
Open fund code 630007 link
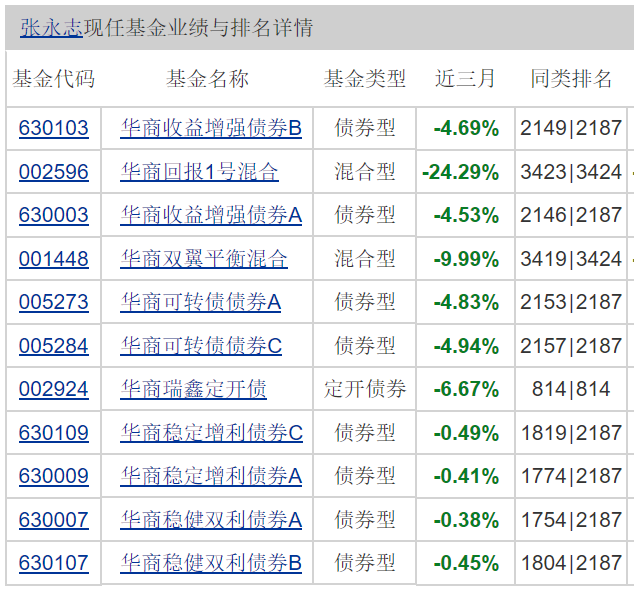click(x=54, y=520)
